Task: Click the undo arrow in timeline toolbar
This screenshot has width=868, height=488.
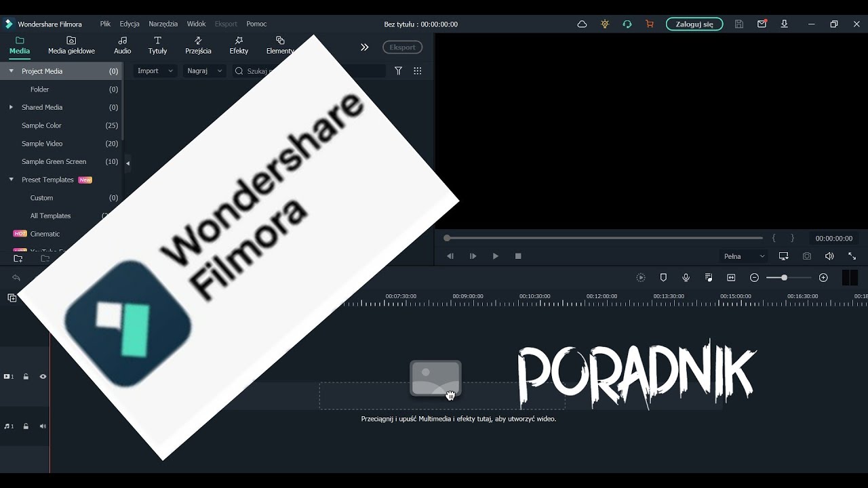Action: [x=16, y=278]
